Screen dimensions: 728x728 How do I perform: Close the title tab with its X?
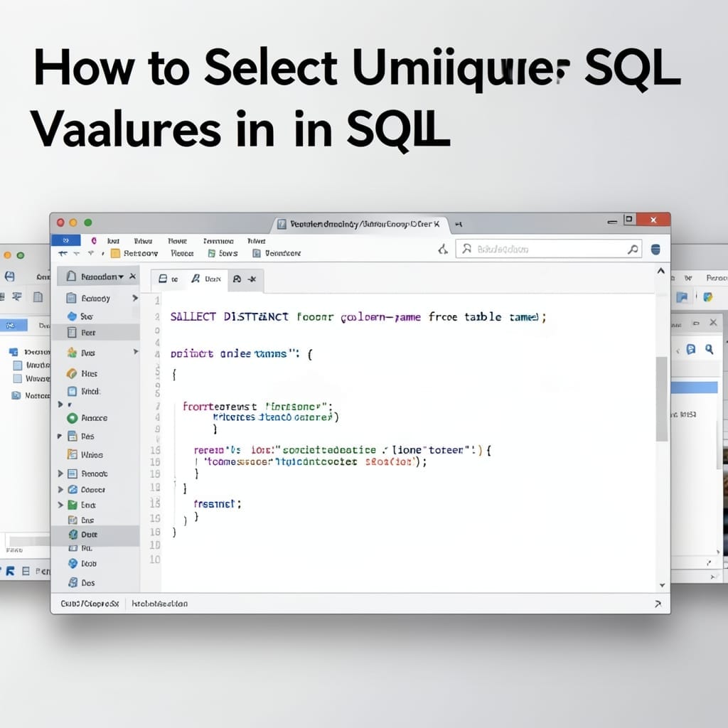pos(437,224)
